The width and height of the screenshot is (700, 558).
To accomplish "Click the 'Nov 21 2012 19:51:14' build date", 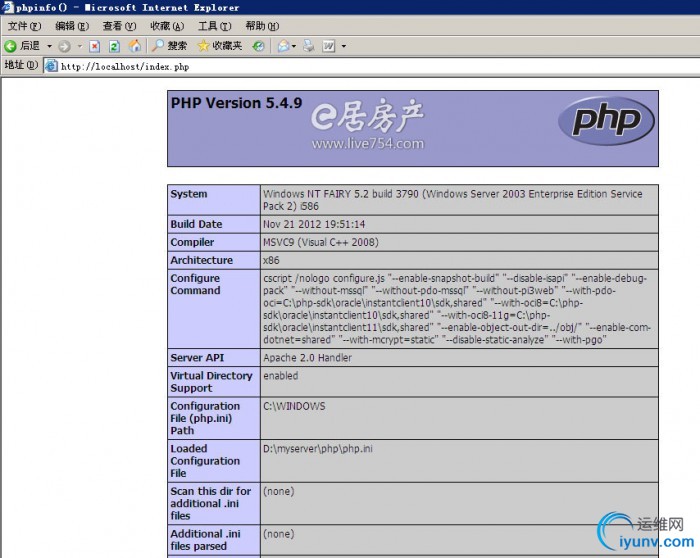I will point(314,224).
